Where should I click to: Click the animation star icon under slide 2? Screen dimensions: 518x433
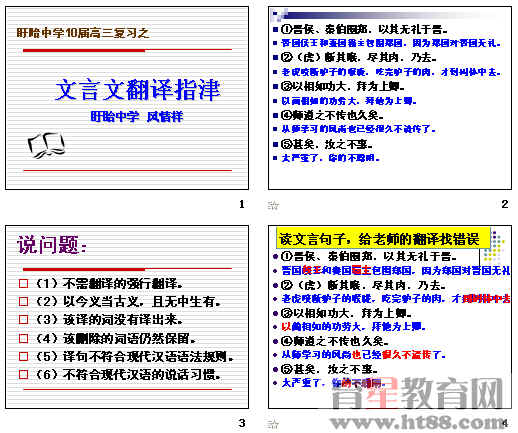273,205
